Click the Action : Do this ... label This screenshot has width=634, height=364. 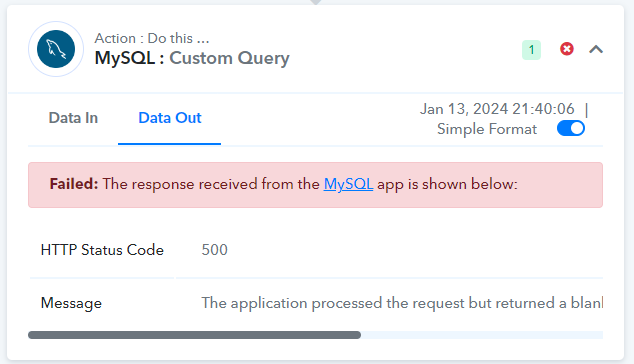click(152, 38)
